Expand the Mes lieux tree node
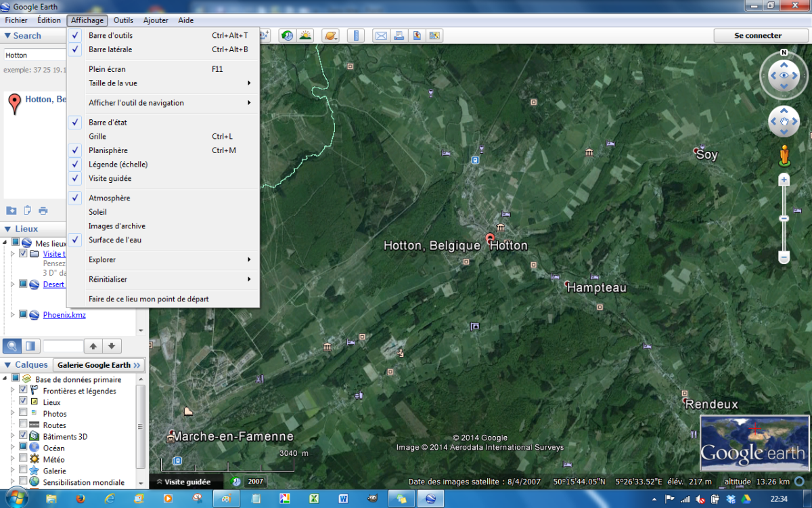 pos(6,242)
